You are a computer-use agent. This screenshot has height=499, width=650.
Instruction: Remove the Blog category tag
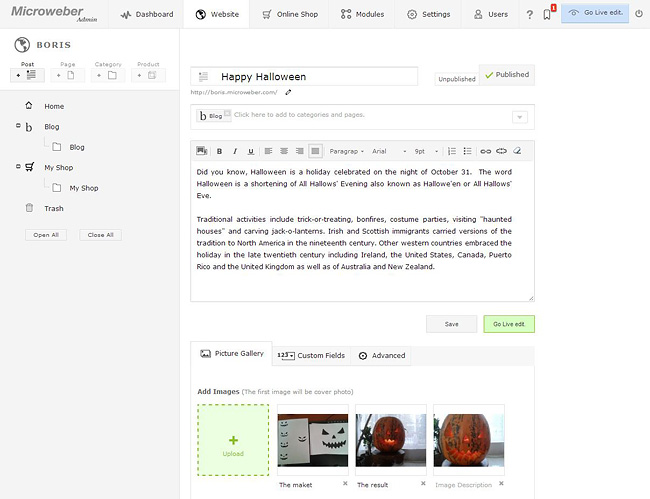(227, 113)
